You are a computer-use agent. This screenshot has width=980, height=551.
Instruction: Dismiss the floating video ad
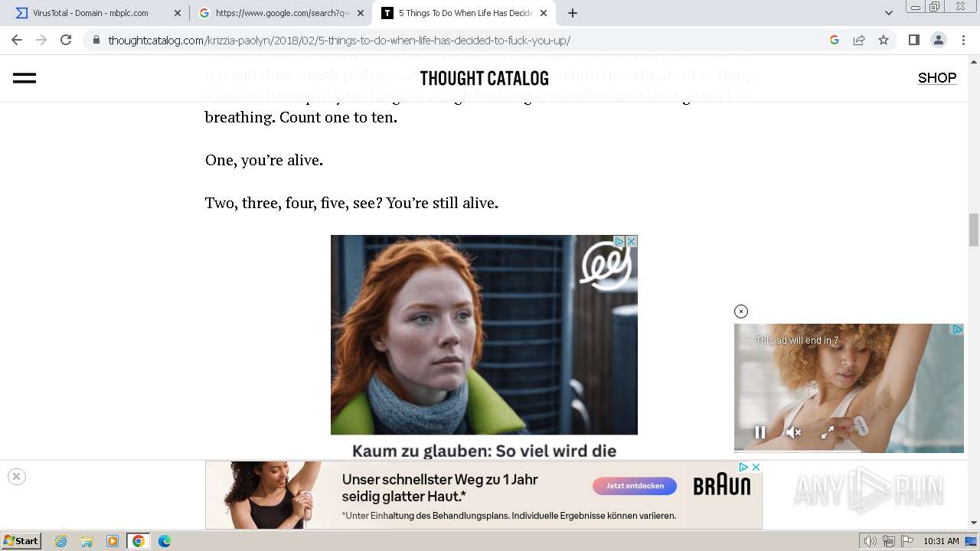pyautogui.click(x=740, y=311)
